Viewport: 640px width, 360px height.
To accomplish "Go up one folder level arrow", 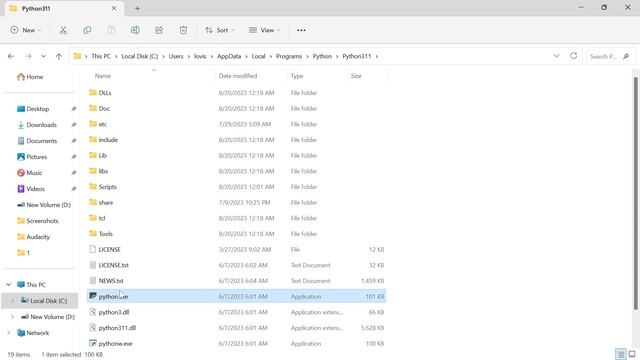I will point(59,56).
